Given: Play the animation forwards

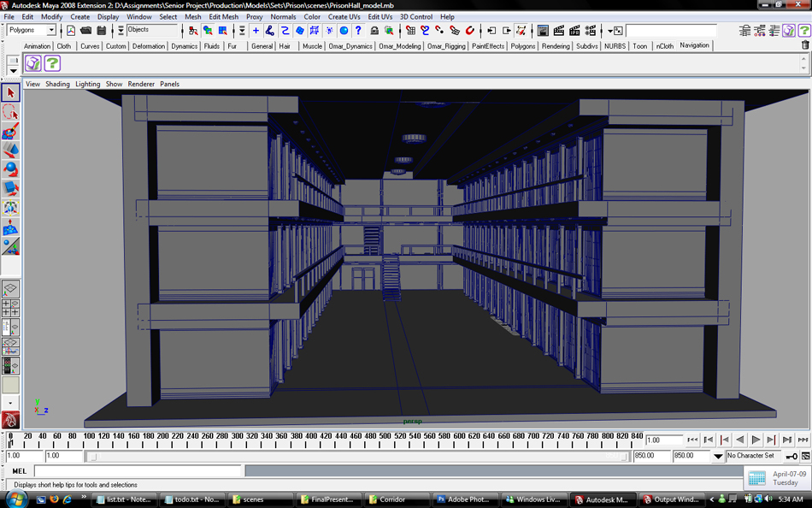Looking at the screenshot, I should pos(756,440).
